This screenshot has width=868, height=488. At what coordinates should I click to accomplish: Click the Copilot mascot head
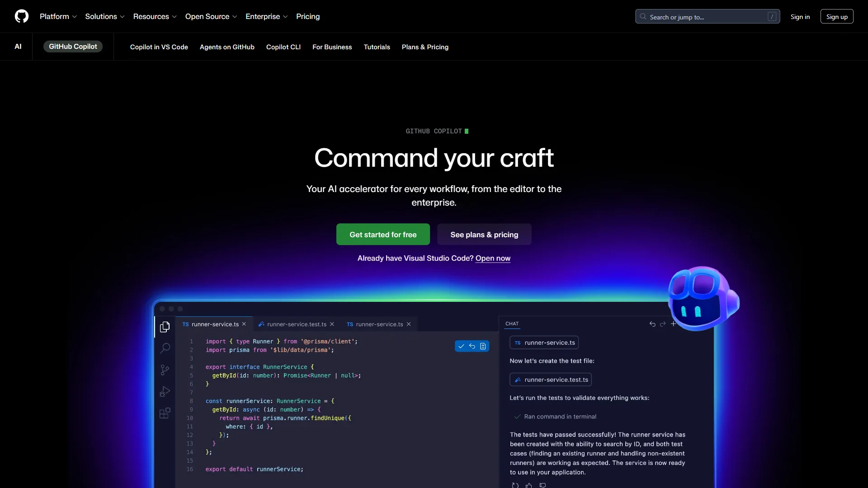pyautogui.click(x=703, y=298)
